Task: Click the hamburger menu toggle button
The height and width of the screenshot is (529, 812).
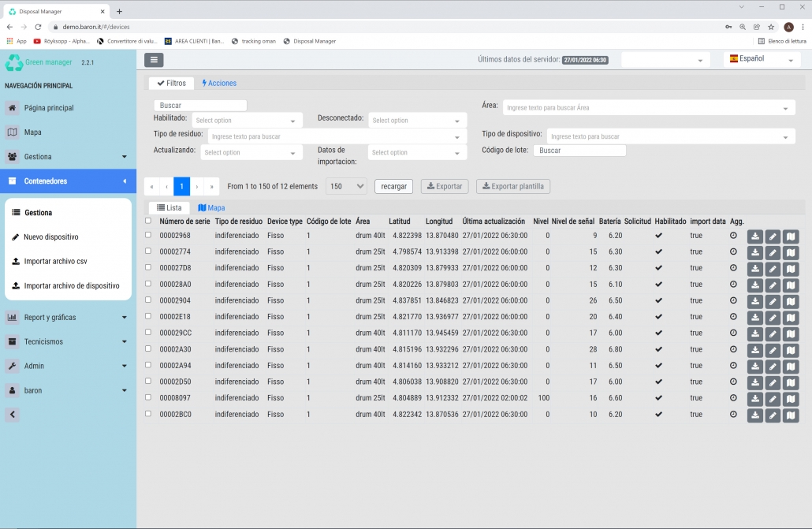Action: [154, 60]
